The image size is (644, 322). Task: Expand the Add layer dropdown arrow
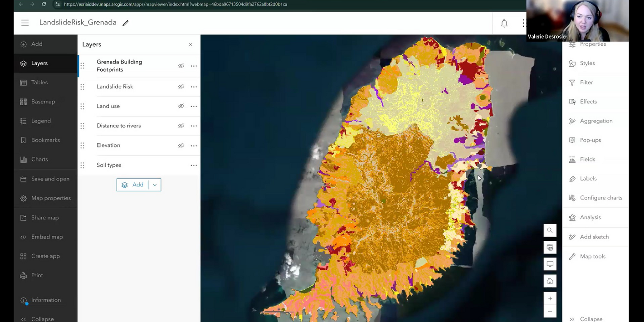(154, 185)
